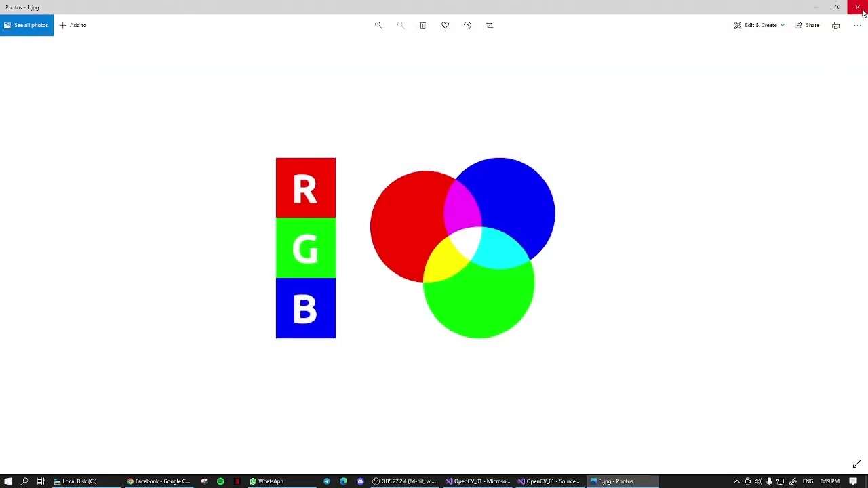Open the Windows Start menu
This screenshot has width=868, height=488.
pyautogui.click(x=8, y=481)
